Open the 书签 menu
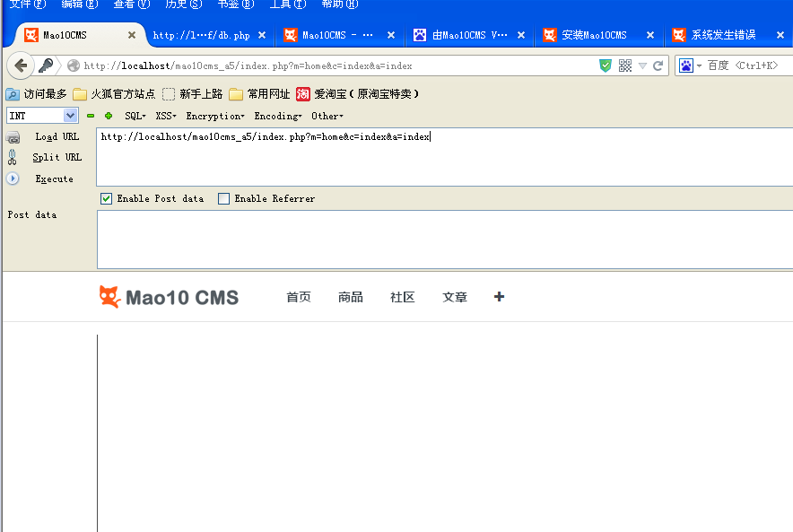The height and width of the screenshot is (532, 793). coord(236,4)
